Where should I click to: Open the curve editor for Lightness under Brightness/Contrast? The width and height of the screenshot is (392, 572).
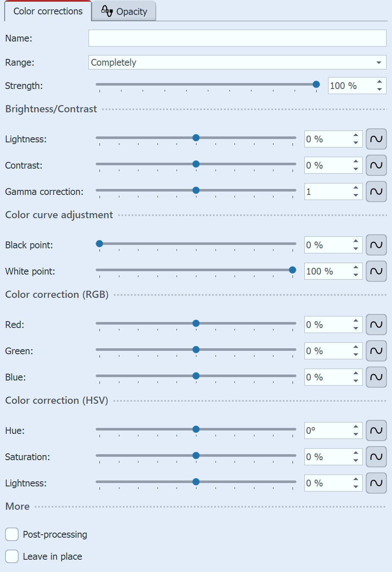(x=376, y=139)
